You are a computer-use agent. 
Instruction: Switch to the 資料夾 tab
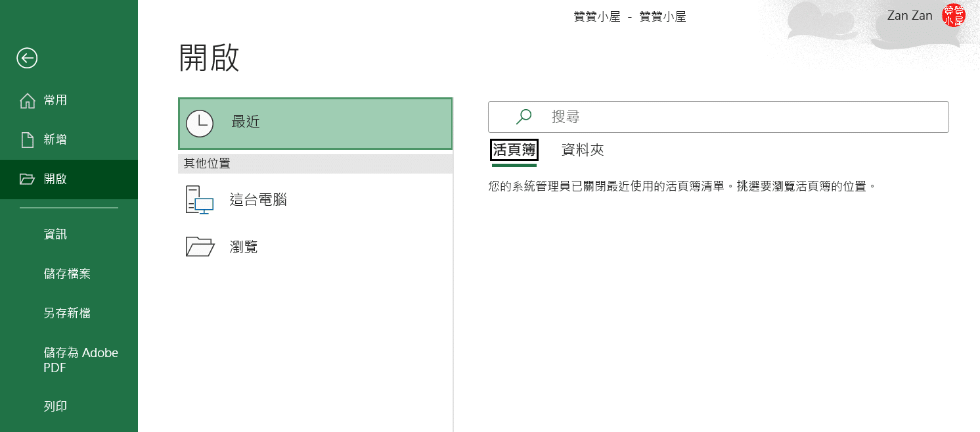[583, 150]
